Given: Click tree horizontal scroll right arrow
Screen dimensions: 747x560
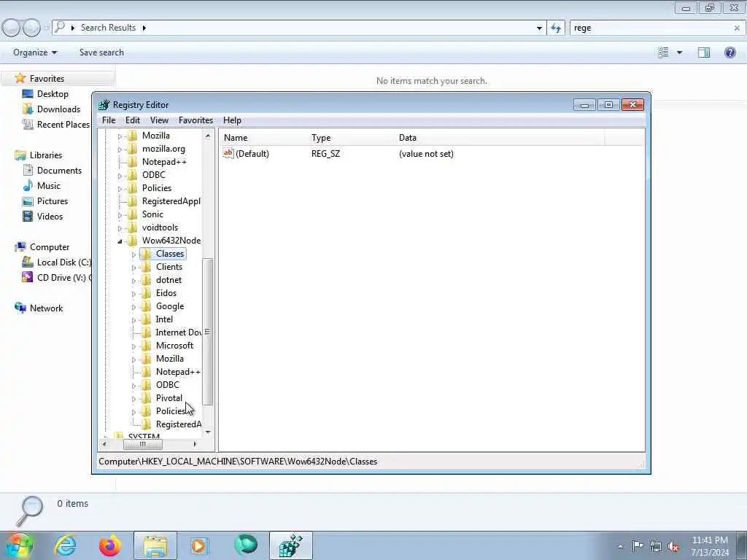Looking at the screenshot, I should point(194,444).
